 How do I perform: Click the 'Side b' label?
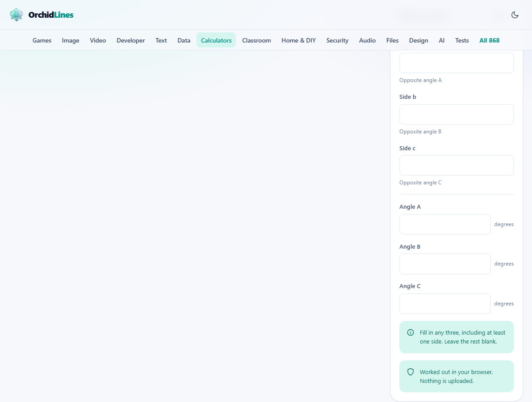pos(408,97)
